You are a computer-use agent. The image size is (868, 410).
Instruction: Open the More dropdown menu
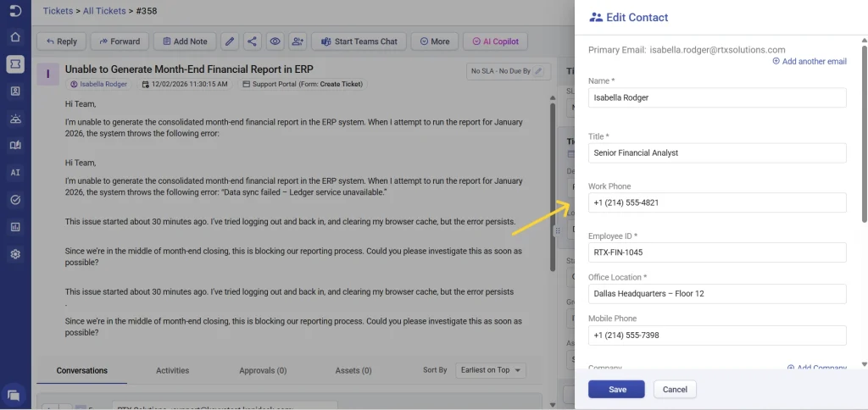(435, 42)
